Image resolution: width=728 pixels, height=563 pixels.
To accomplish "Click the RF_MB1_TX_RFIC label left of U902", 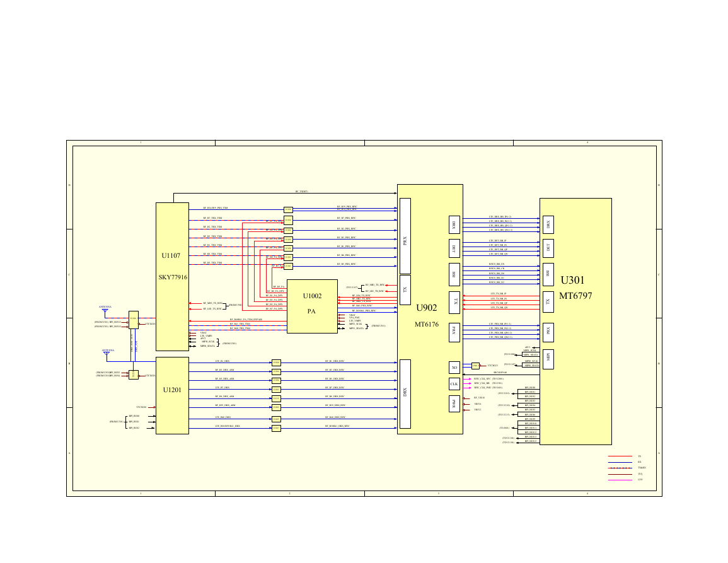I will coord(374,285).
